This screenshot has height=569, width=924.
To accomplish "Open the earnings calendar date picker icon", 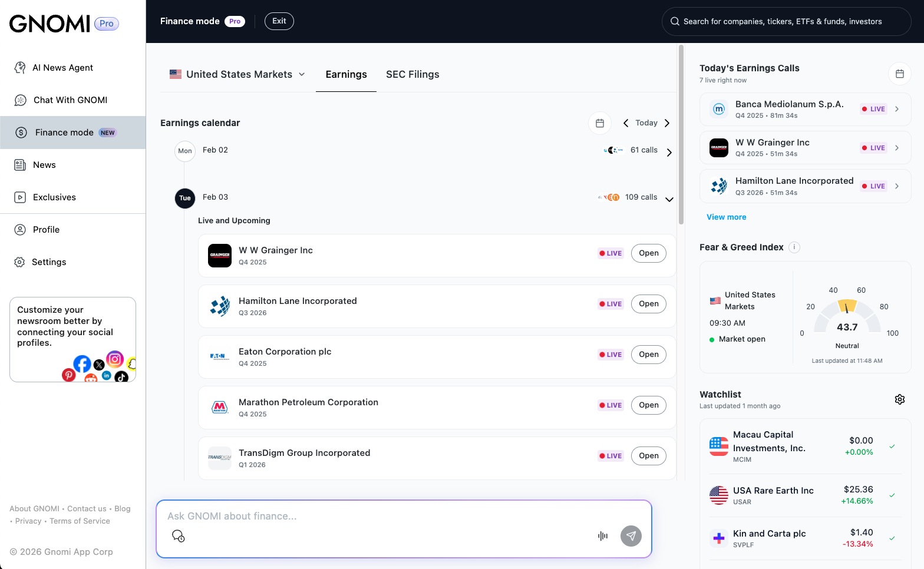I will coord(599,123).
